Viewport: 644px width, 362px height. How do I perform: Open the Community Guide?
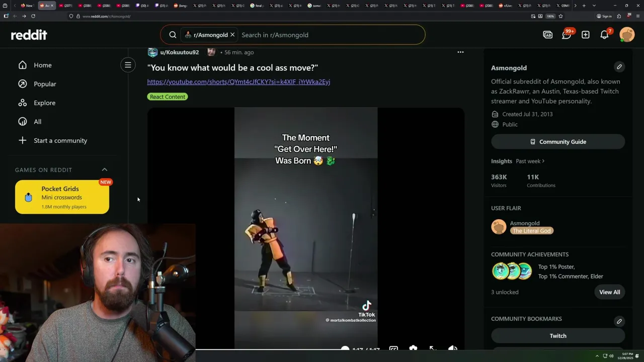coord(558,142)
